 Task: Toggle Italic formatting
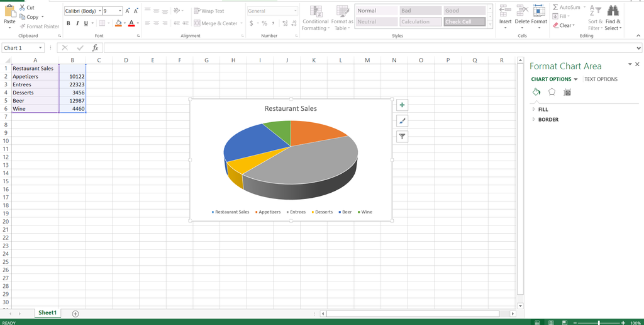pyautogui.click(x=77, y=23)
